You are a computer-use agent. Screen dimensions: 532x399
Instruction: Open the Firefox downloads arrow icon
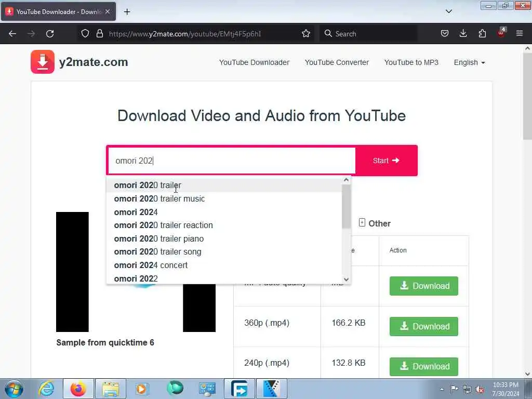tap(463, 34)
